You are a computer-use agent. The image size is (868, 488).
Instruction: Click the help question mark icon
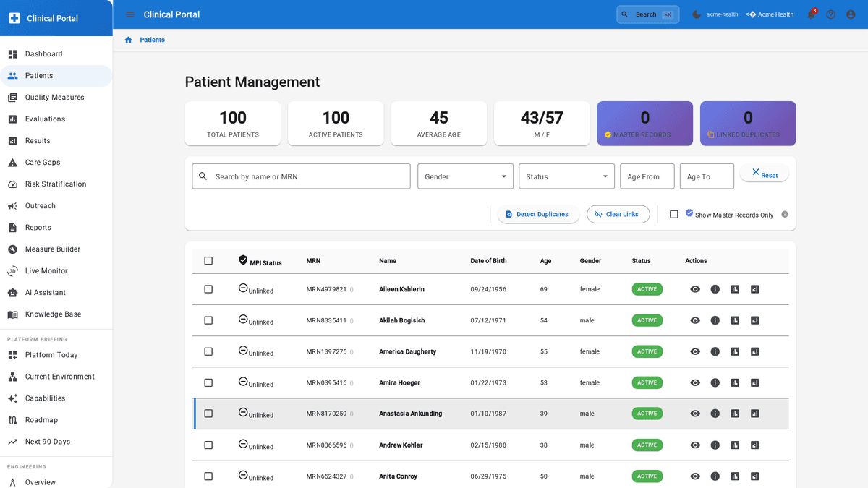830,14
